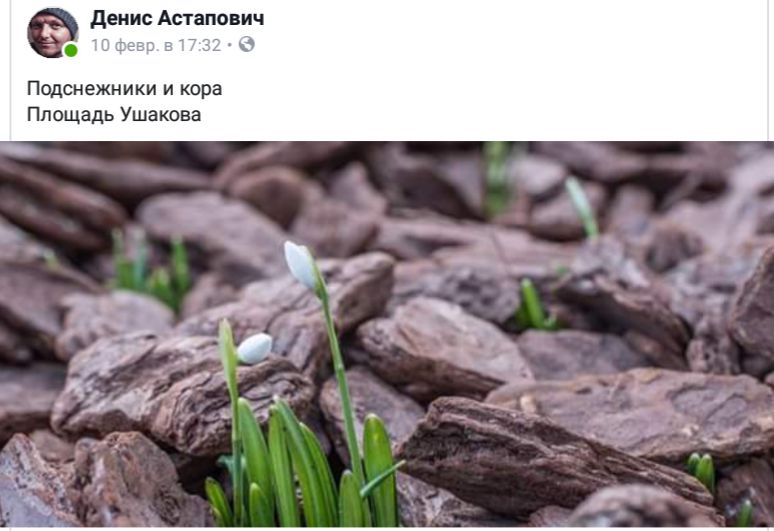Open the post timestamp 10 февр. в 17:32
The width and height of the screenshot is (774, 531).
coord(156,45)
